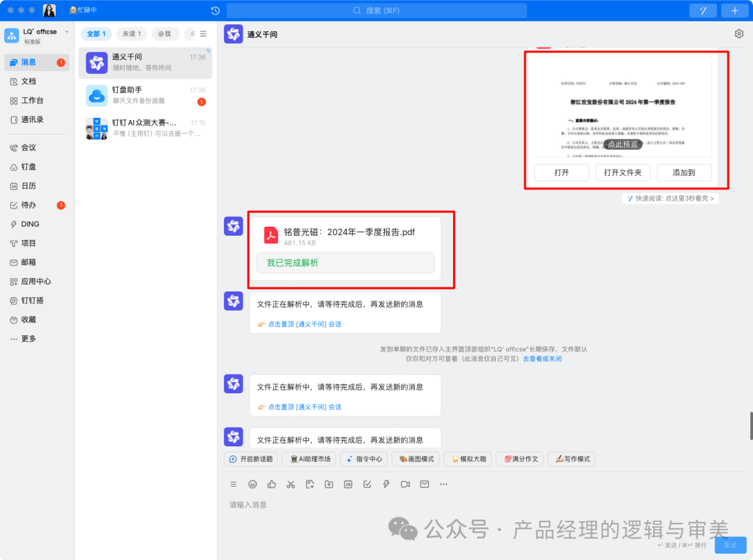This screenshot has height=560, width=753.
Task: Select 模拟大咖 mode
Action: [x=468, y=459]
